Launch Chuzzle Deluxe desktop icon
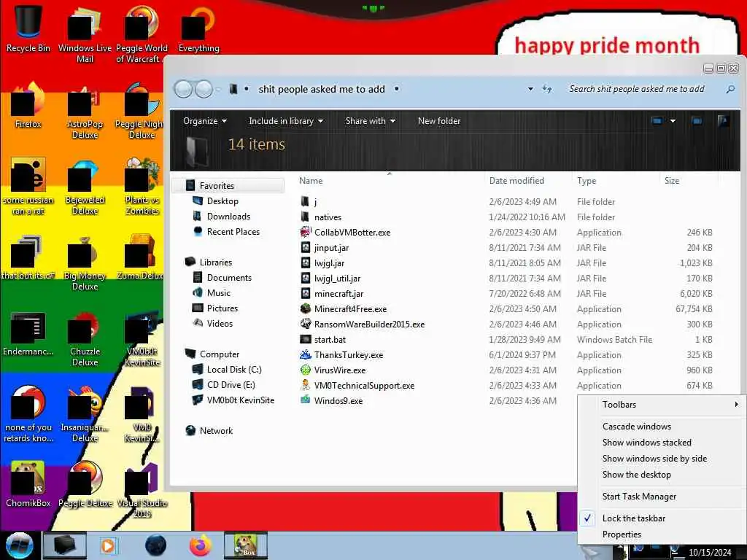 [x=85, y=339]
